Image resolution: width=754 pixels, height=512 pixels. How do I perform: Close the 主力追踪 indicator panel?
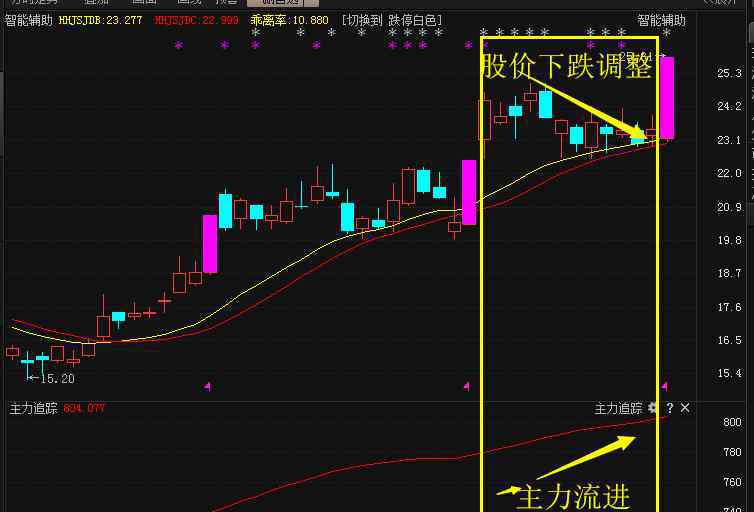point(685,408)
